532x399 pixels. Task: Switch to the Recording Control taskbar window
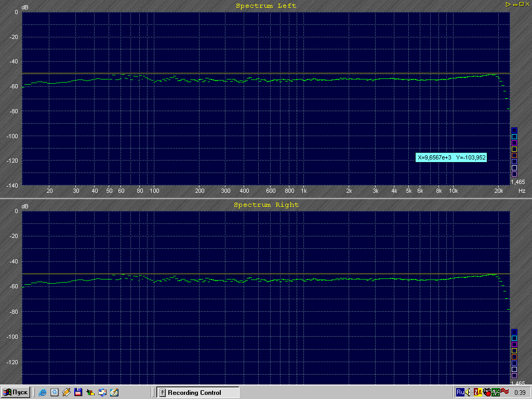click(197, 392)
